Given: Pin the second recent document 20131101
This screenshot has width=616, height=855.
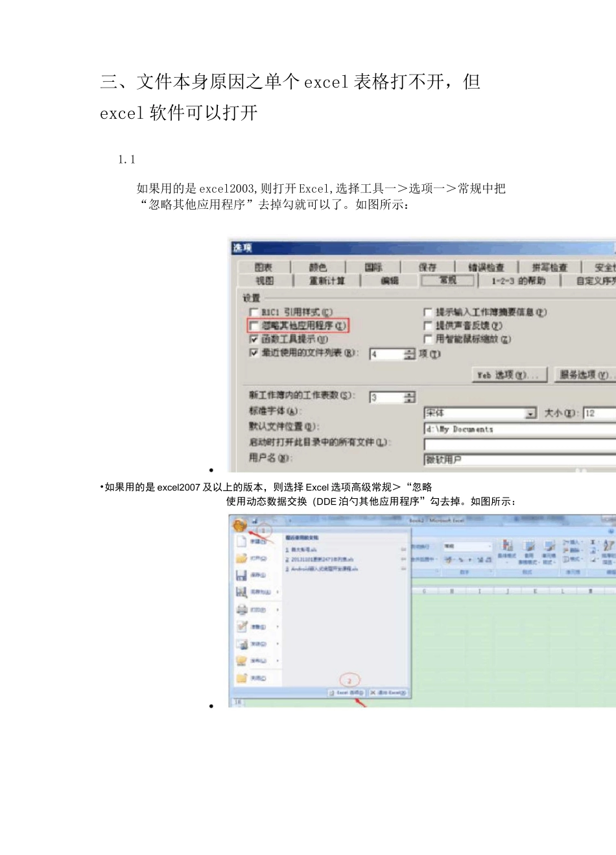Looking at the screenshot, I should pos(403,559).
